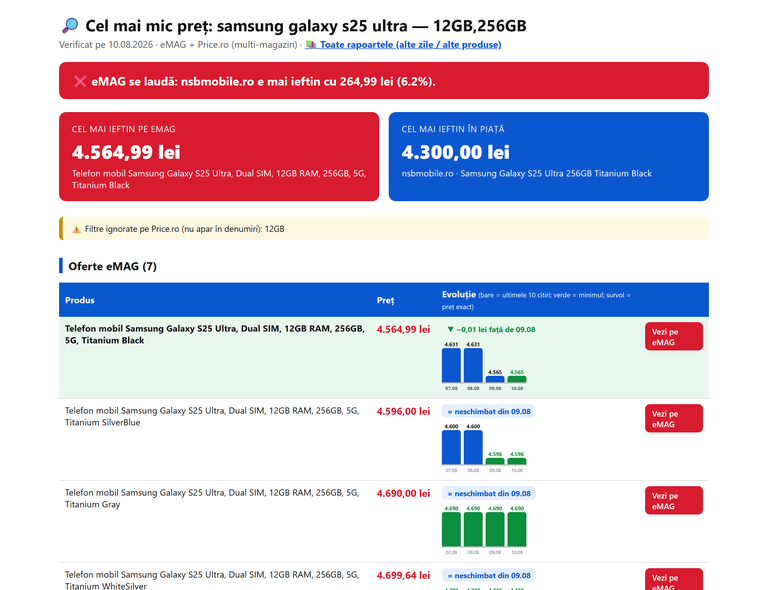The image size is (768, 590).
Task: Click the 'Filtre ignorate pe Price.ro' notice text
Action: coord(185,229)
